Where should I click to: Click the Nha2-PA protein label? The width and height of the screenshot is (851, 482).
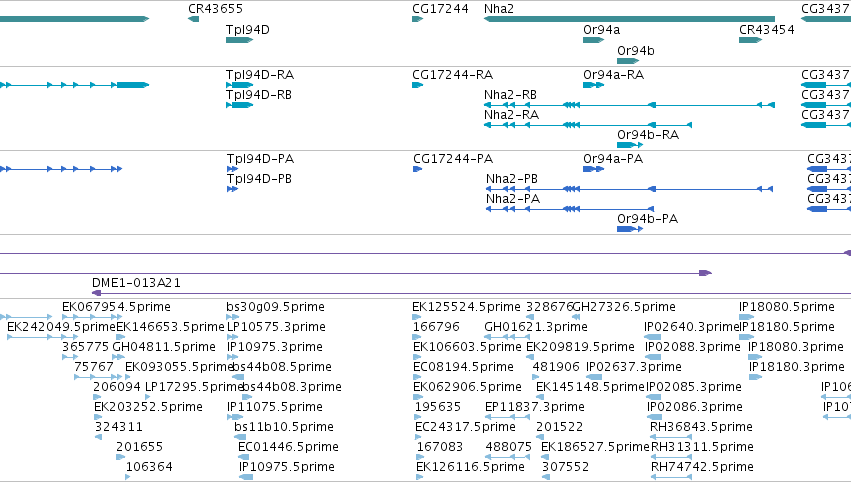click(x=513, y=199)
